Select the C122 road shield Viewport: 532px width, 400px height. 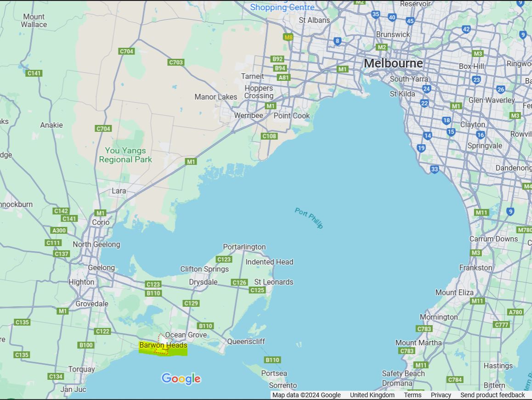click(x=102, y=331)
